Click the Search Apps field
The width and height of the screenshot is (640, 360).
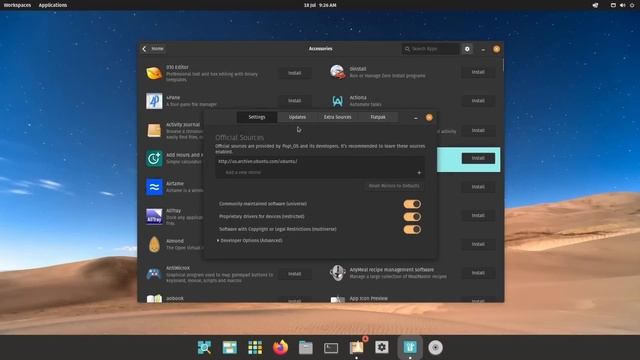(x=431, y=49)
